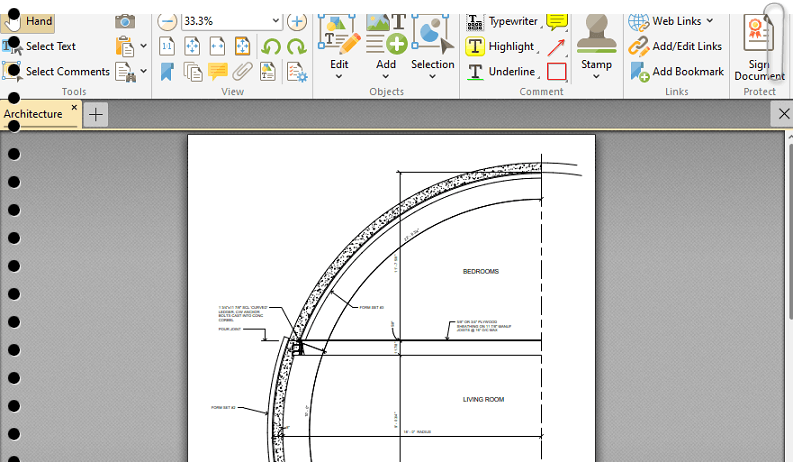Open the attachments paperclip pane
This screenshot has width=794, height=462.
pyautogui.click(x=243, y=71)
